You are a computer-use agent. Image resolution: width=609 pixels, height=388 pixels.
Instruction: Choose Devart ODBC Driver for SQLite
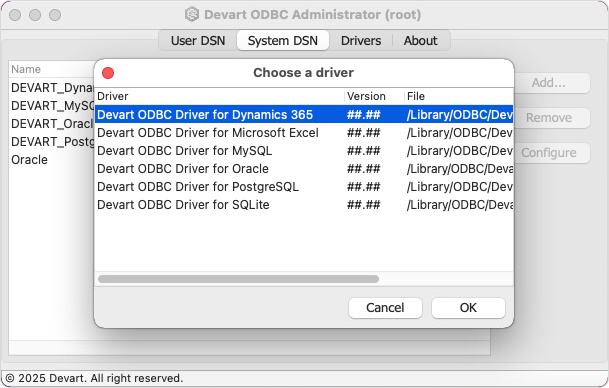point(304,205)
